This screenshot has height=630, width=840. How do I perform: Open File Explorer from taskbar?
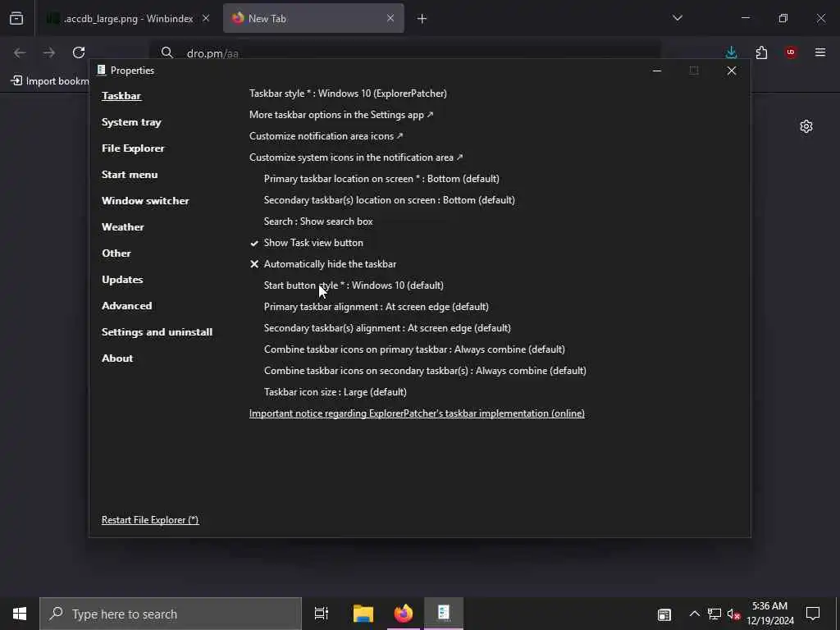pyautogui.click(x=363, y=614)
